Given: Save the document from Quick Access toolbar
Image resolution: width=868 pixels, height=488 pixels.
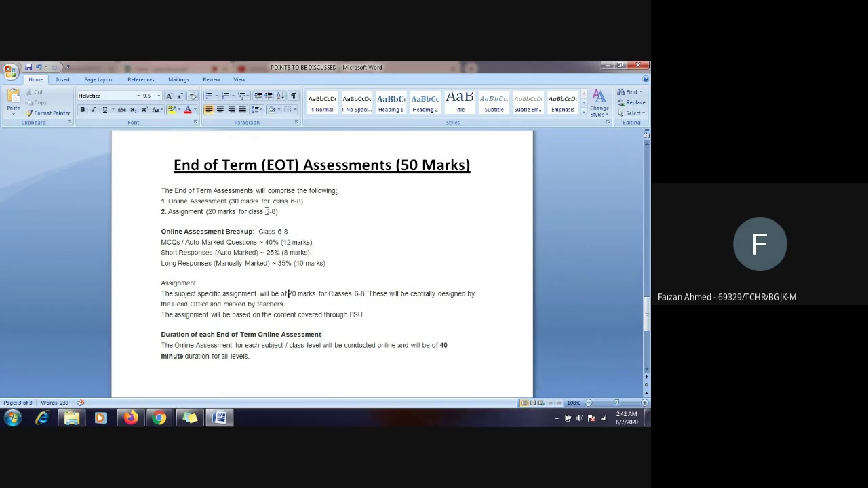Looking at the screenshot, I should [x=28, y=67].
